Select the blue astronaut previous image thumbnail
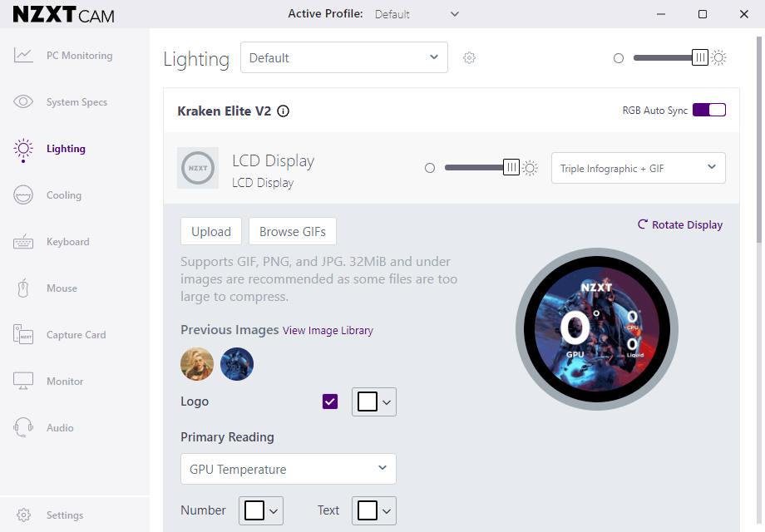Image resolution: width=765 pixels, height=532 pixels. point(237,364)
